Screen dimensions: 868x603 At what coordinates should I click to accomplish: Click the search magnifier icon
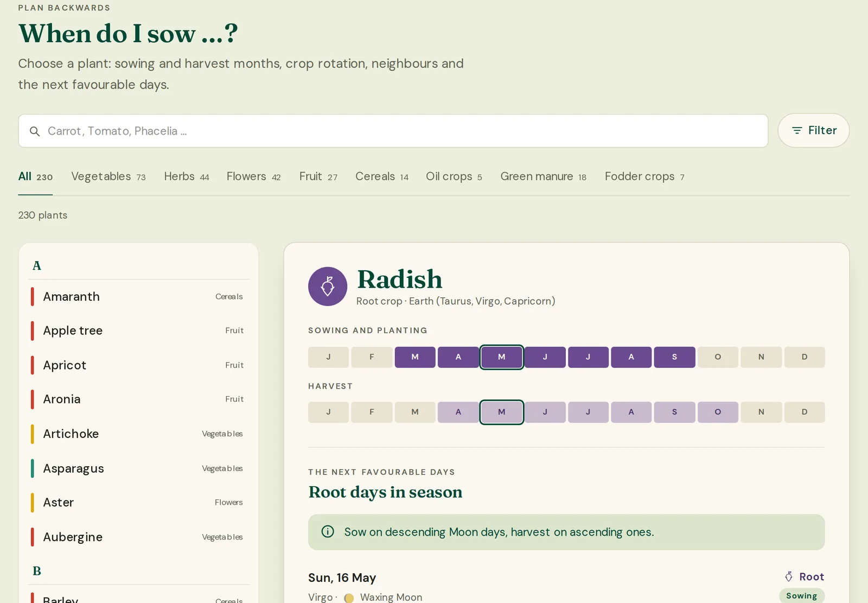(x=35, y=131)
